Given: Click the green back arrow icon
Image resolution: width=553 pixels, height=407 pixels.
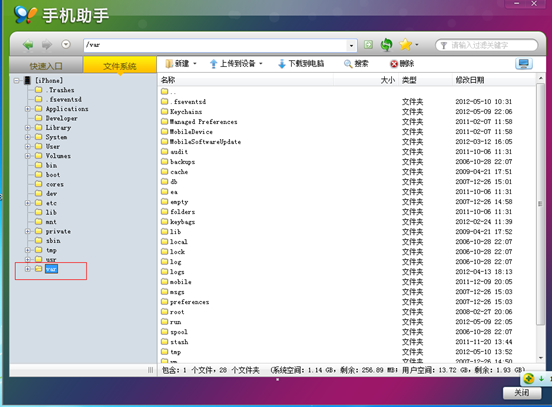Looking at the screenshot, I should (28, 45).
